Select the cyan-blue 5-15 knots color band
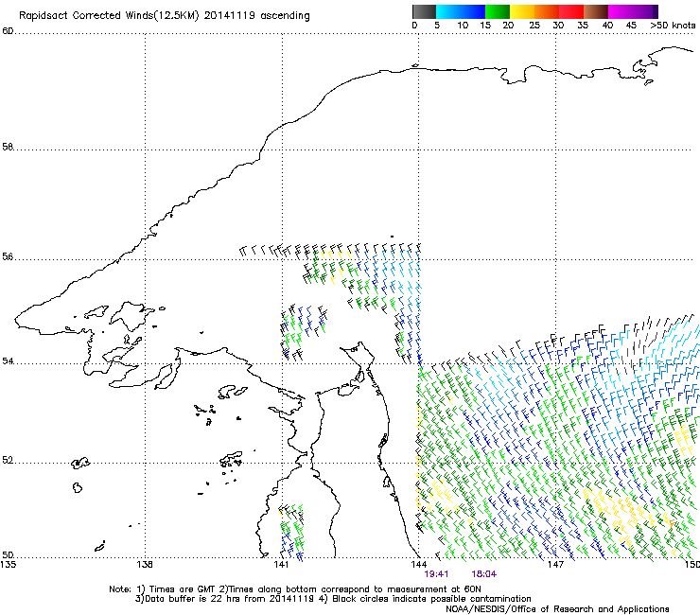Viewport: 700px width, 615px height. tap(461, 11)
